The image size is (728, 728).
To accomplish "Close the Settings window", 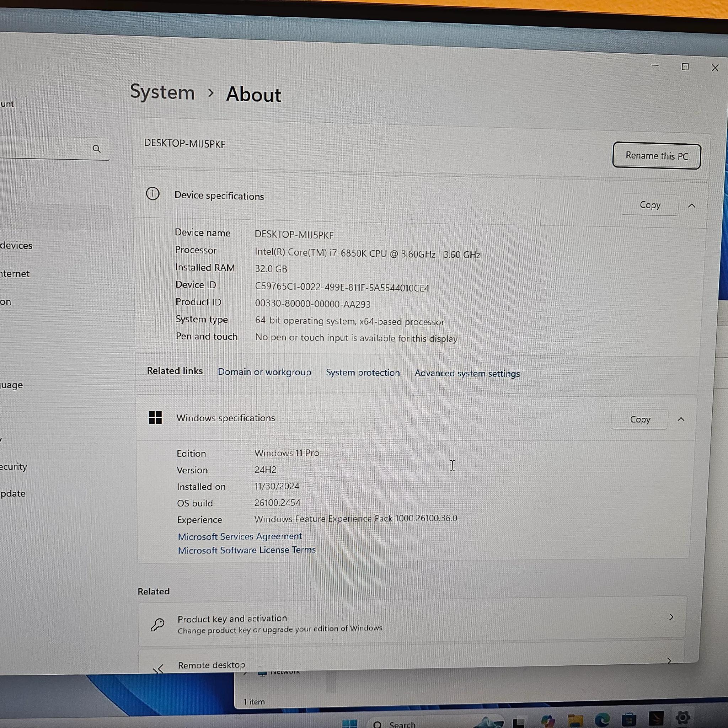I will point(715,68).
